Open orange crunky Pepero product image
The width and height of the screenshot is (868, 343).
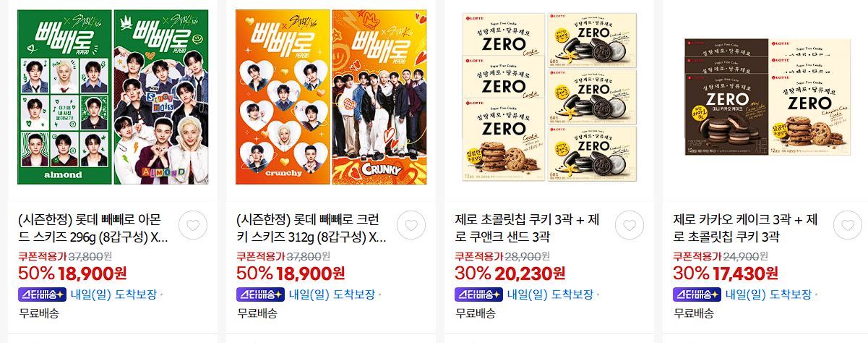coord(331,98)
